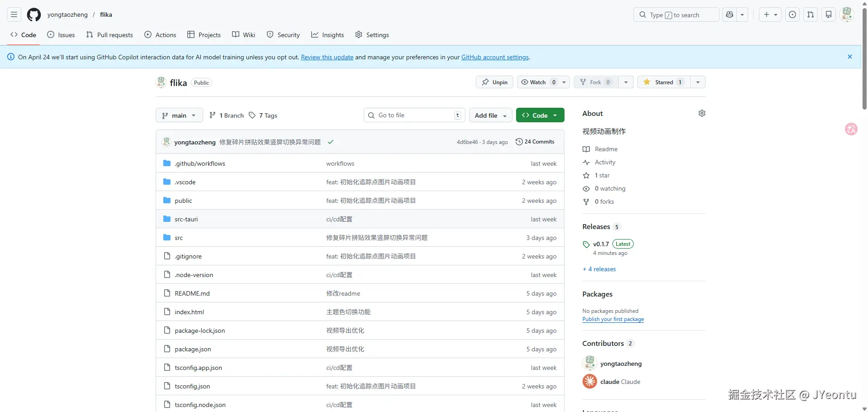Viewport: 868px width, 412px height.
Task: Show the + 4 releases link
Action: (x=599, y=269)
